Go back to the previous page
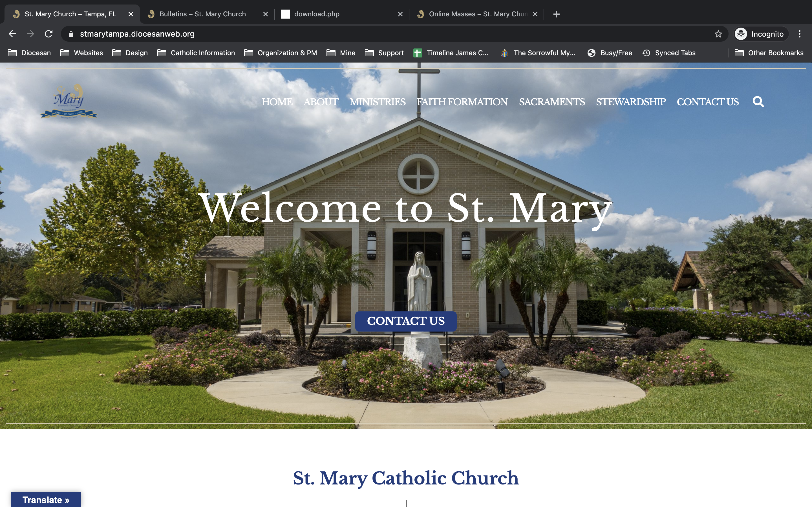This screenshot has width=812, height=507. 12,34
